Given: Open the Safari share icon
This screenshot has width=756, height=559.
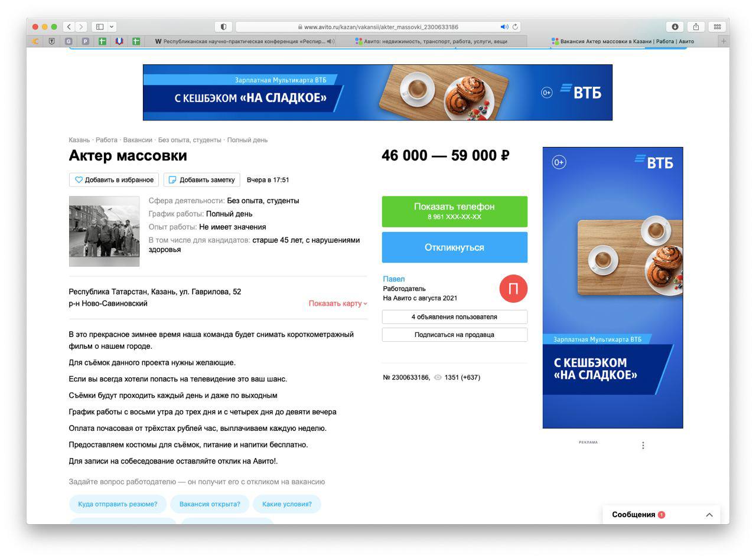Looking at the screenshot, I should point(696,27).
